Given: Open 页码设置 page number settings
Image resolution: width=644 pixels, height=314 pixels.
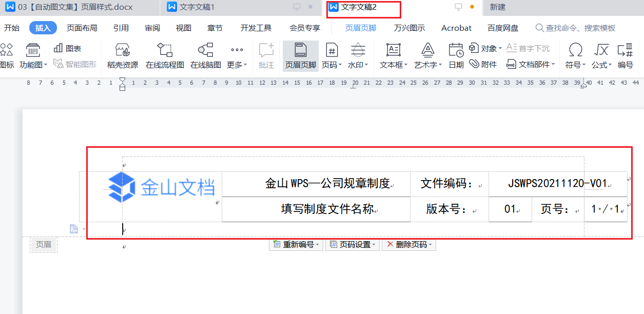Looking at the screenshot, I should point(353,245).
